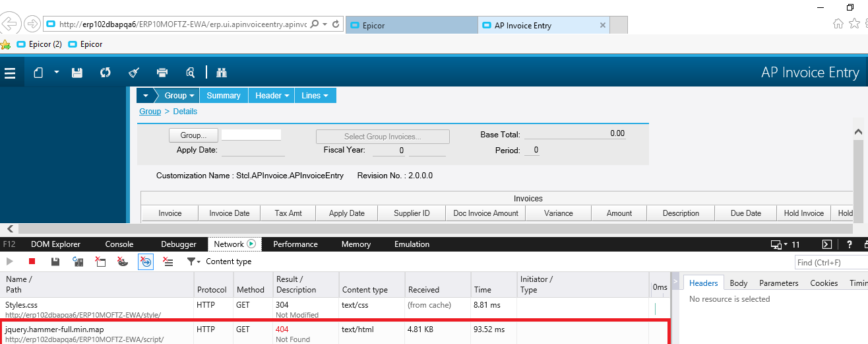
Task: Click the clear browser cache icon
Action: [100, 261]
